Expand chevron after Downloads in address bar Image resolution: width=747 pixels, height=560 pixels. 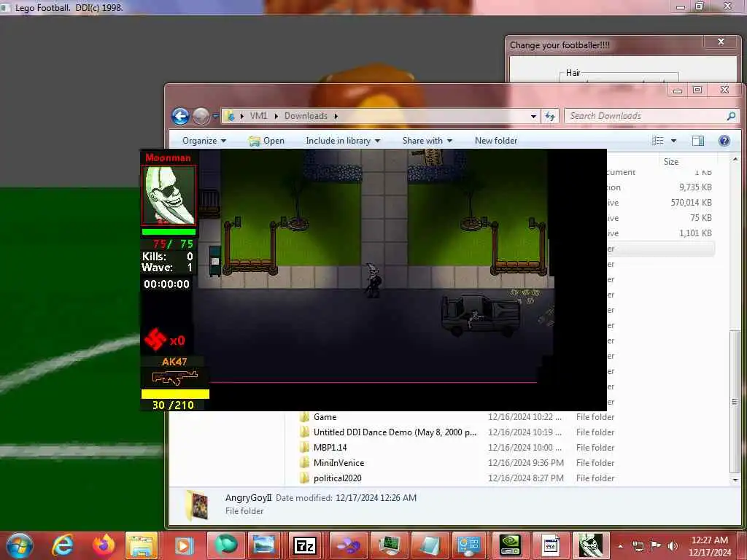(336, 116)
